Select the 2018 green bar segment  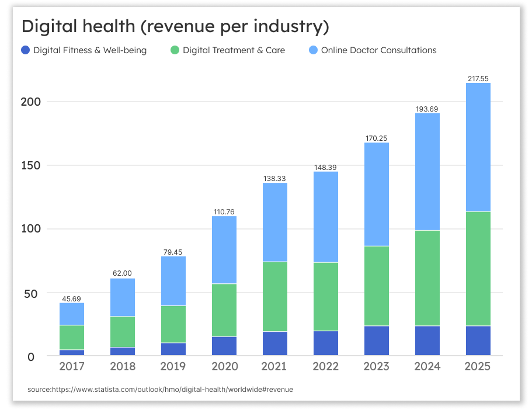(x=123, y=332)
